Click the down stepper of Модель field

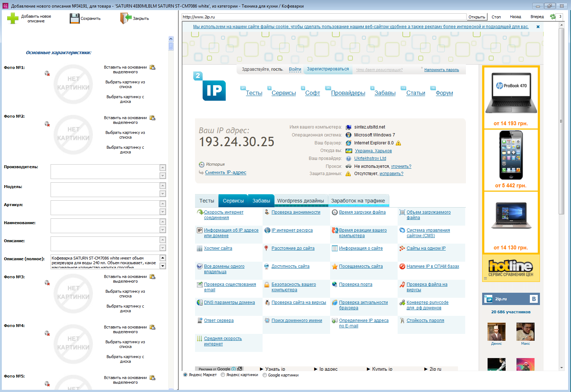(163, 194)
